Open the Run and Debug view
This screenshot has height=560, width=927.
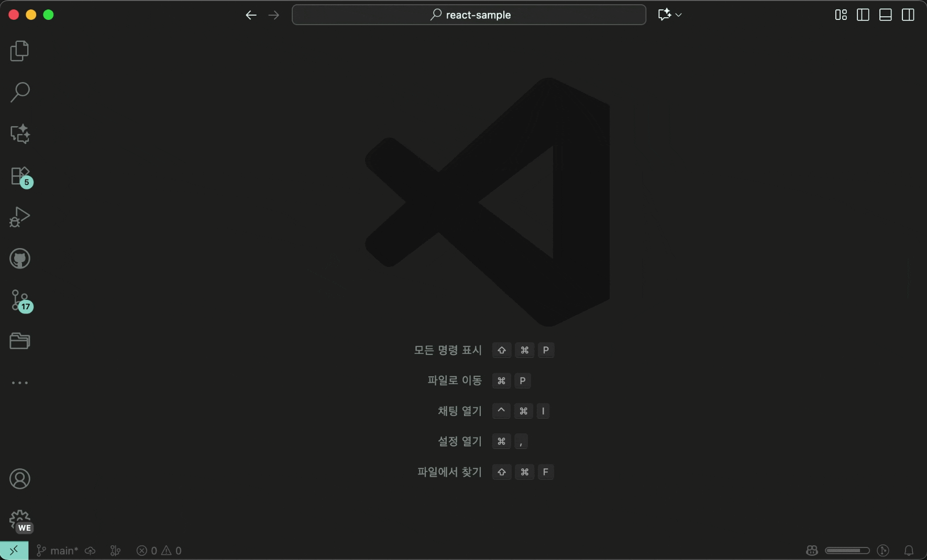(20, 217)
